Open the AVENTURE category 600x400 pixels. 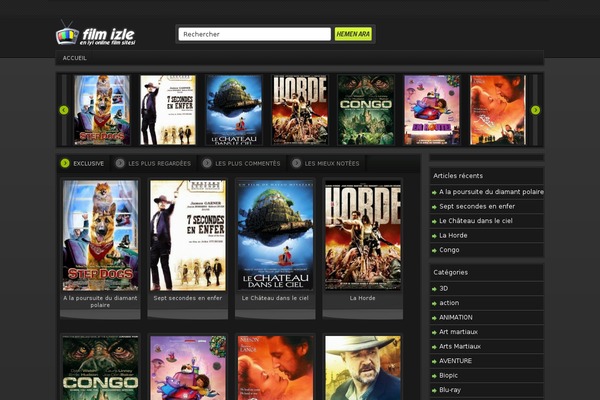[x=455, y=361]
